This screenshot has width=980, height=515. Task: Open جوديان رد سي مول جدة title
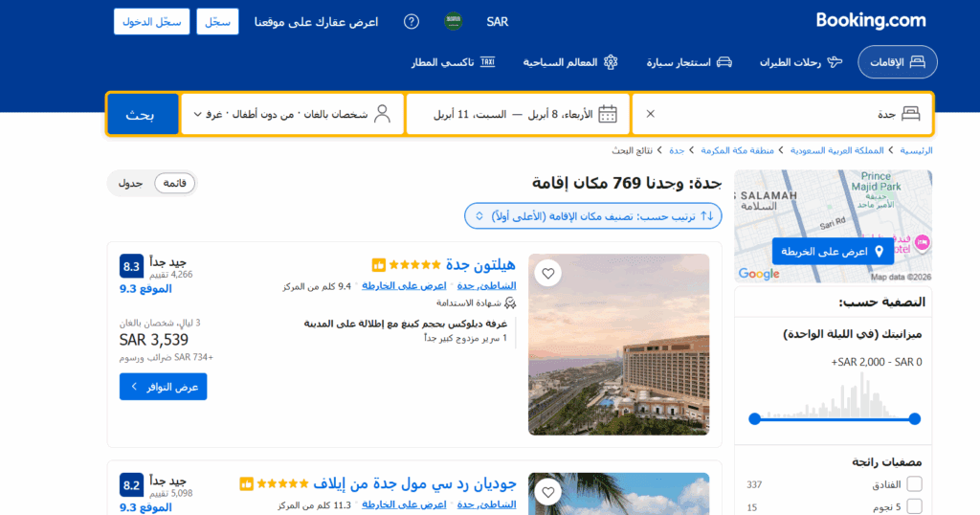click(414, 483)
